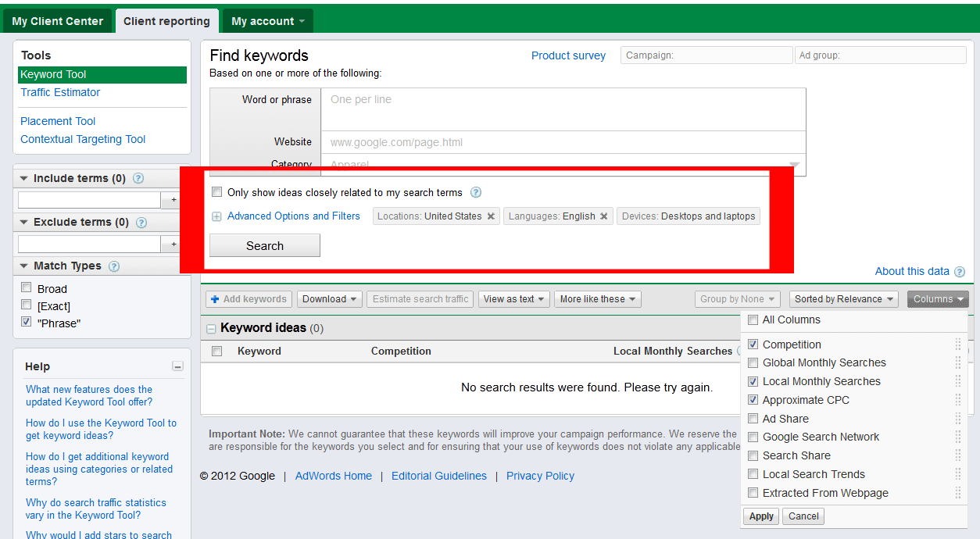Enable the Broad match type checkbox

pos(27,287)
